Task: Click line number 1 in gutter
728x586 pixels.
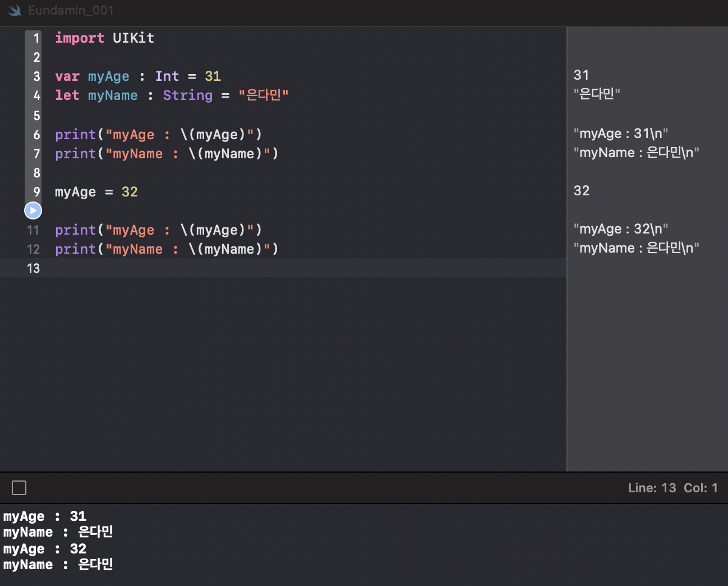Action: pos(36,38)
